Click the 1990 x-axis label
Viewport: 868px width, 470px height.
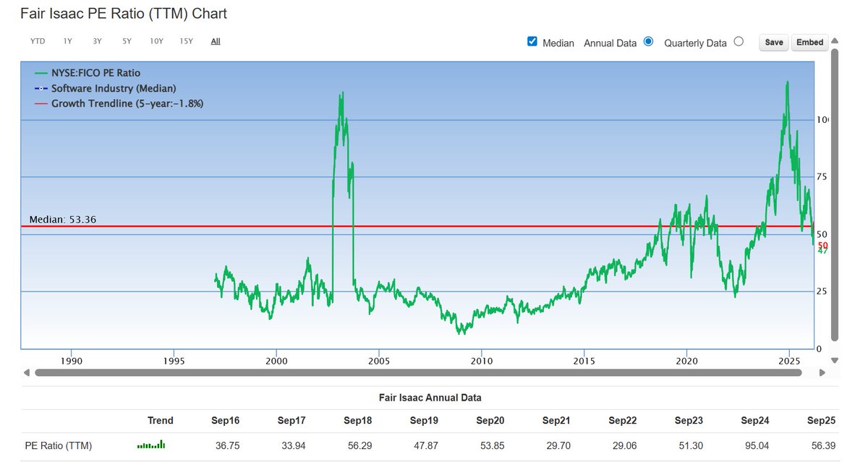(71, 360)
